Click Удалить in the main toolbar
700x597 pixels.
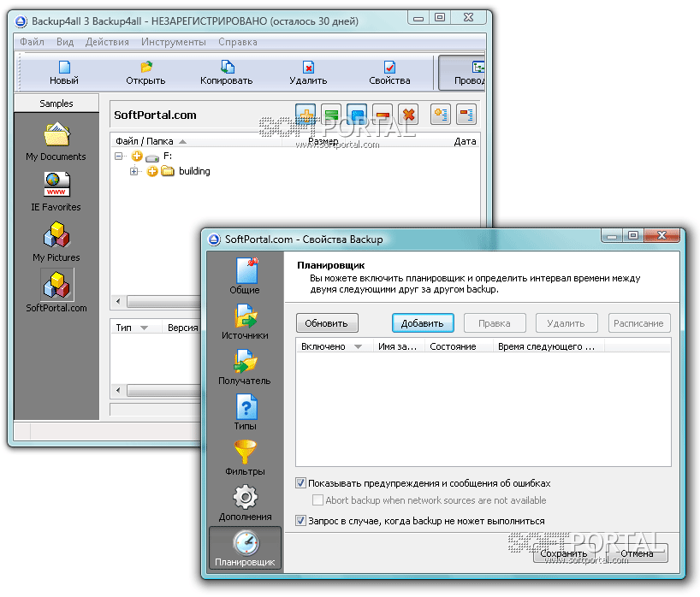[308, 74]
